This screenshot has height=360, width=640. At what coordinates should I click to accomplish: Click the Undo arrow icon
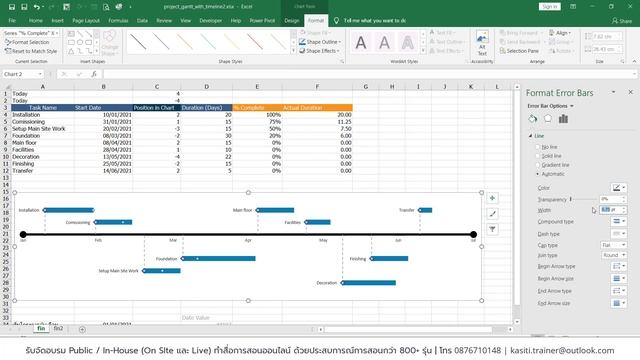tap(37, 7)
